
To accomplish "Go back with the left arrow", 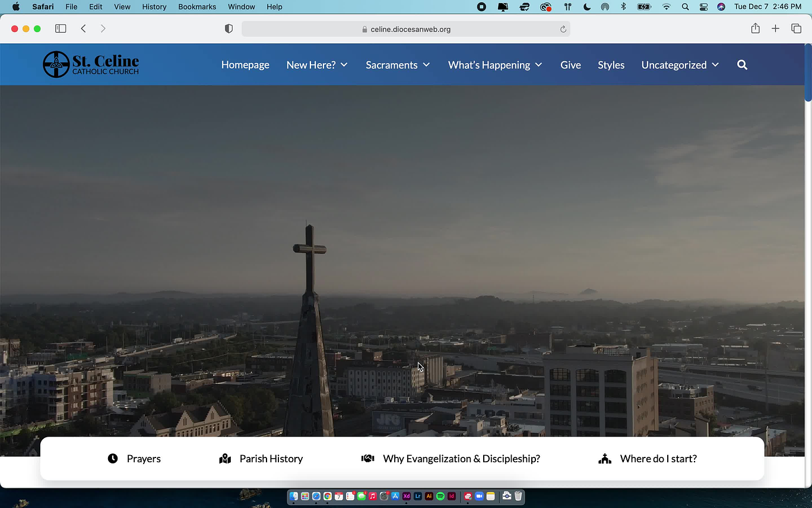I will (x=84, y=29).
